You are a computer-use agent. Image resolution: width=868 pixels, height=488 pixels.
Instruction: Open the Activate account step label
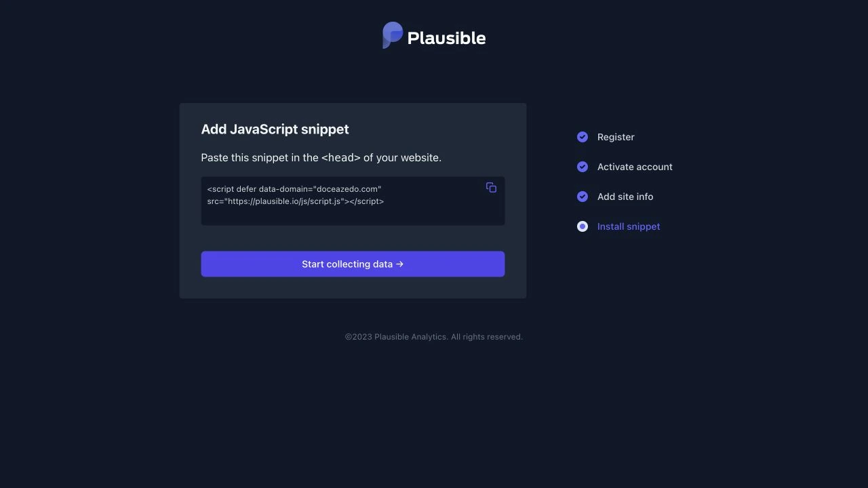[635, 167]
